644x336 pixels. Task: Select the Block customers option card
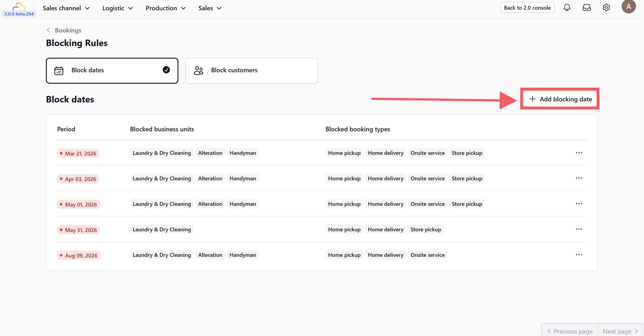click(252, 70)
